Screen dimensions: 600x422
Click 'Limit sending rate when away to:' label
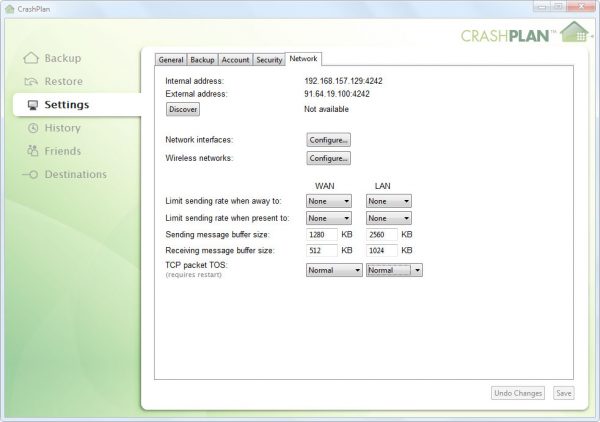(x=223, y=201)
